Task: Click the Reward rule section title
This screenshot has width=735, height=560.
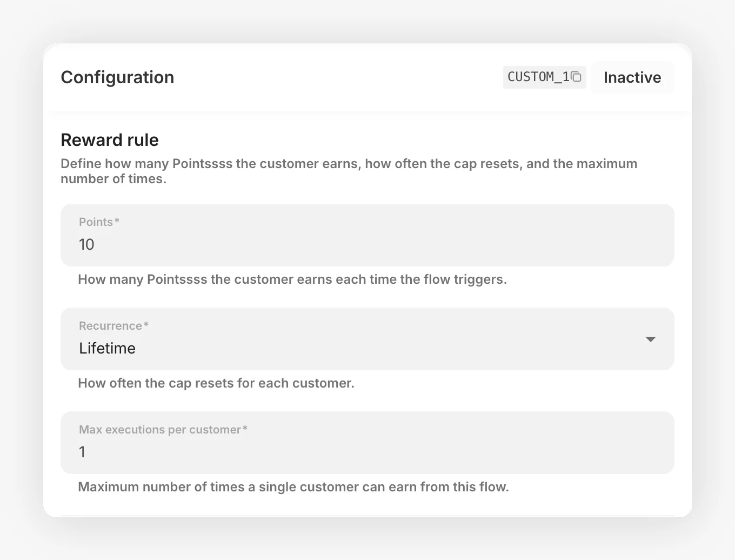Action: pos(110,140)
